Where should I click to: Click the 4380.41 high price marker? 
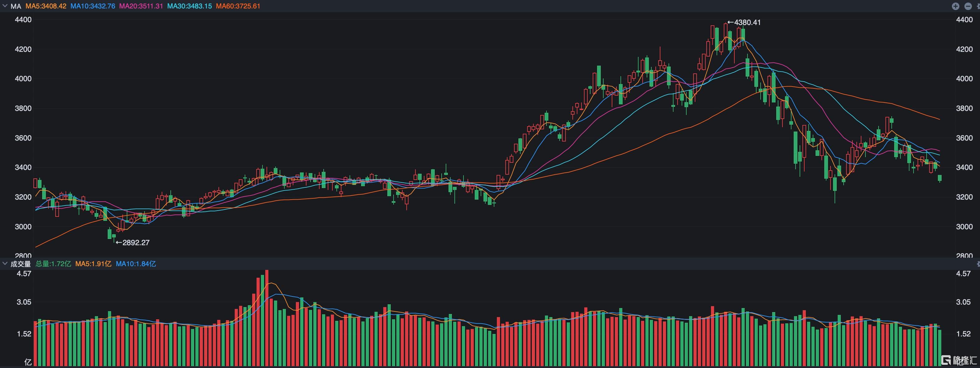744,22
